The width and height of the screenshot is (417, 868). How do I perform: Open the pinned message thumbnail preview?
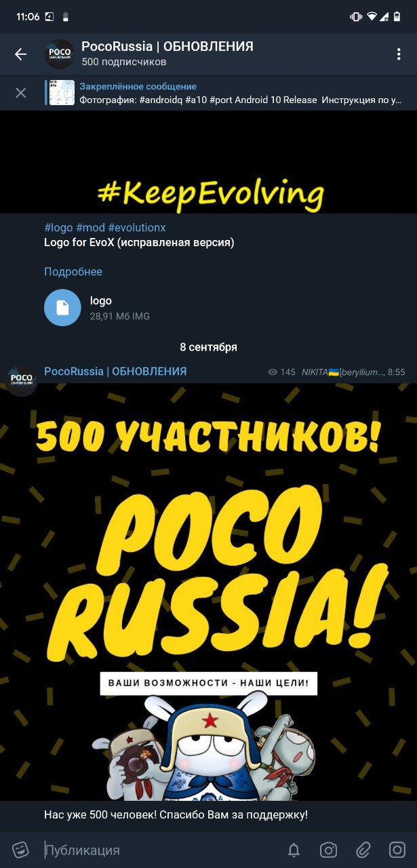(x=62, y=93)
